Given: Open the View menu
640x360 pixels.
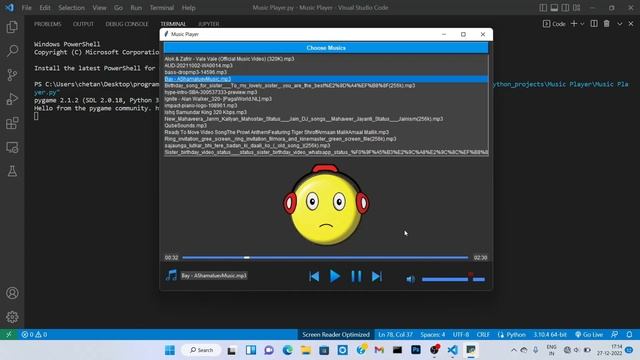Looking at the screenshot, I should coord(99,8).
